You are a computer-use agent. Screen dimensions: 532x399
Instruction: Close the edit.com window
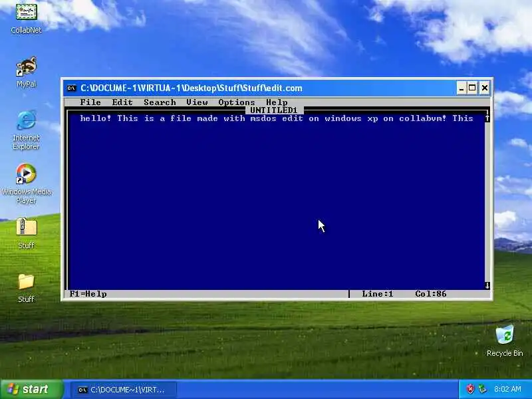click(x=485, y=88)
